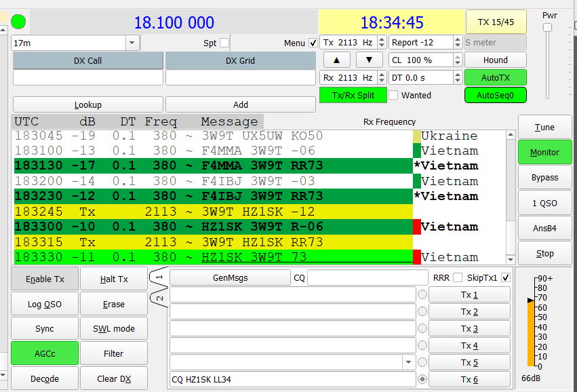
Task: Click the Halt Tx button
Action: pos(114,279)
